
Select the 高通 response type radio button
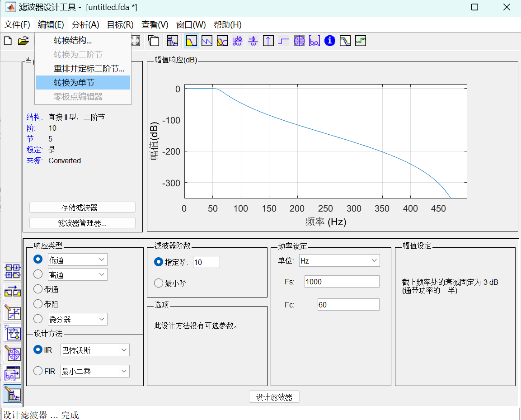click(38, 274)
